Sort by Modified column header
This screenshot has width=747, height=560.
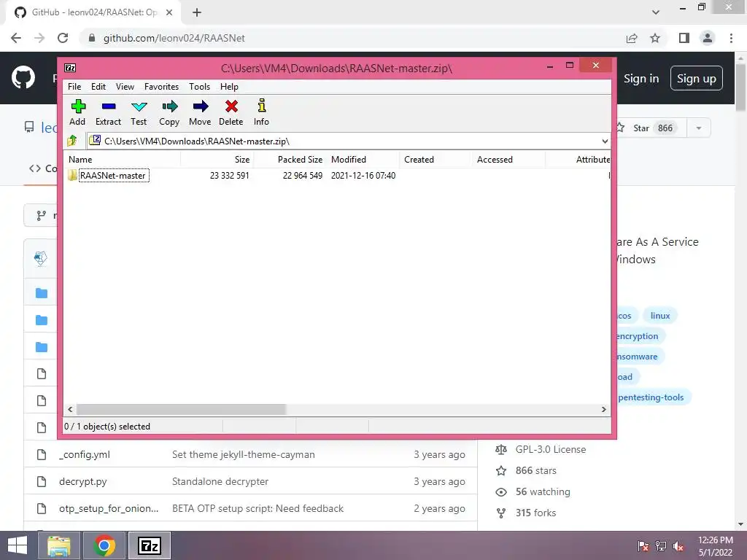(363, 160)
